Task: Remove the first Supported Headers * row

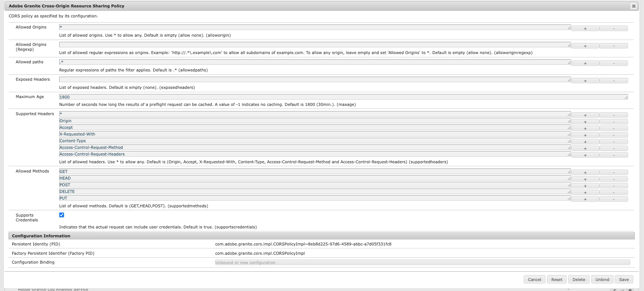Action: 614,115
